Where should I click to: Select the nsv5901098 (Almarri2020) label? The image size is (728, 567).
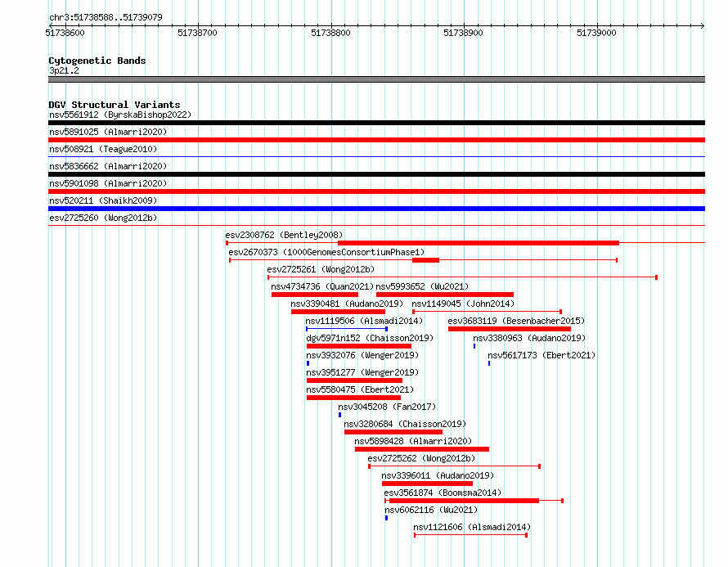click(x=108, y=183)
